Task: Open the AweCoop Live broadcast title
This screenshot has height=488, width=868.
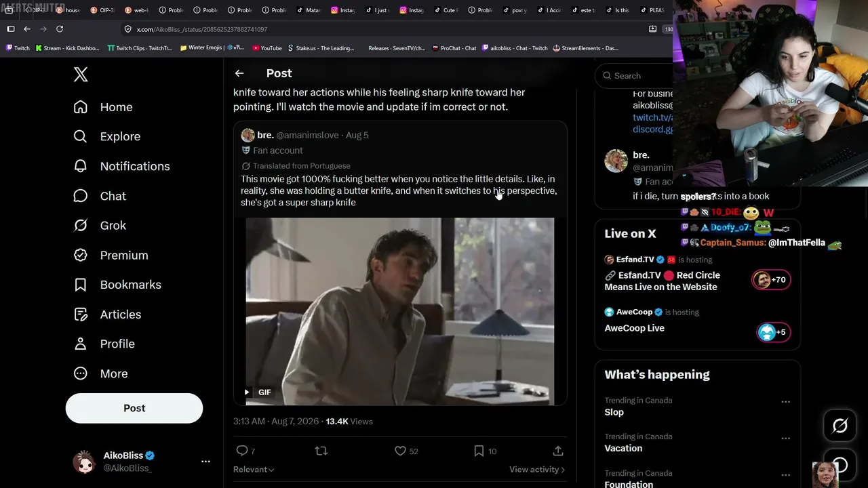Action: 635,328
